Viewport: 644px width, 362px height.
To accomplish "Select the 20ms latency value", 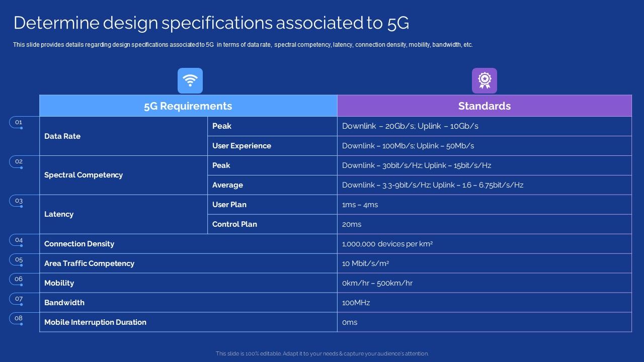I will 352,224.
